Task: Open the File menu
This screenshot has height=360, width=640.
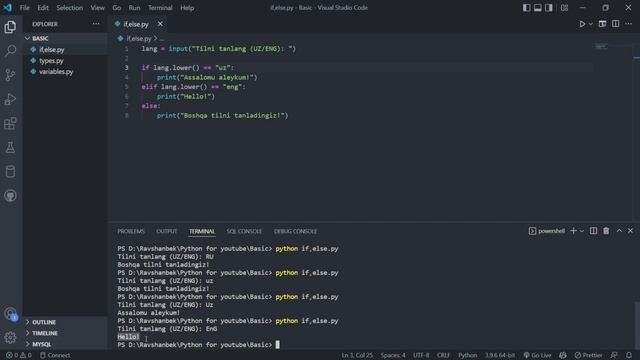Action: (24, 8)
